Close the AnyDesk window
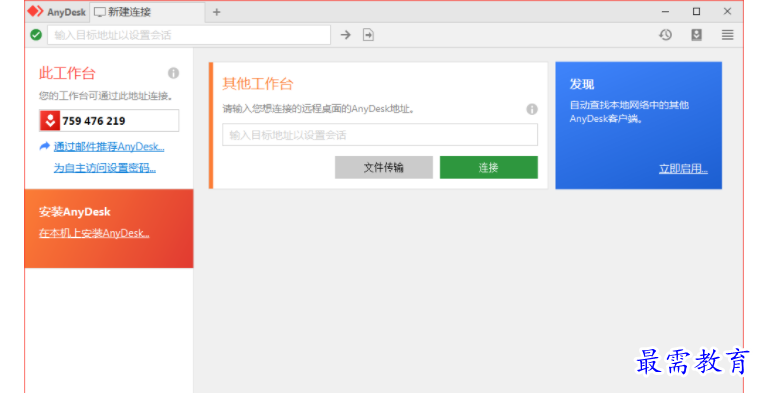The image size is (758, 393). point(728,12)
